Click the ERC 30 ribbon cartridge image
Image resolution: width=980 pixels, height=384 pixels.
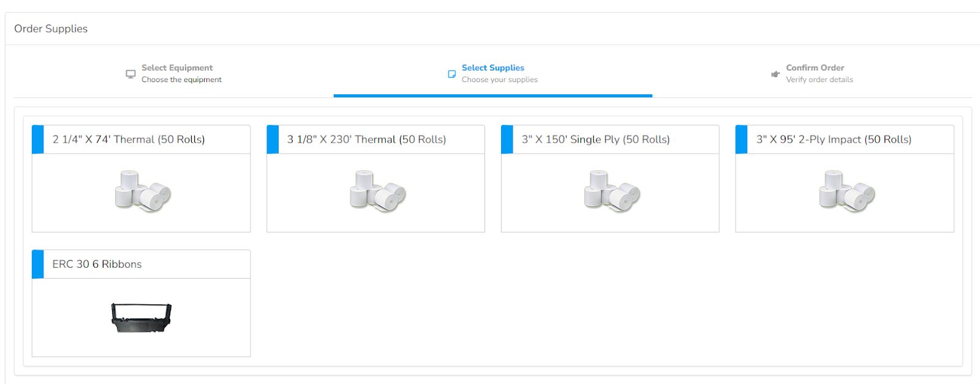coord(141,317)
